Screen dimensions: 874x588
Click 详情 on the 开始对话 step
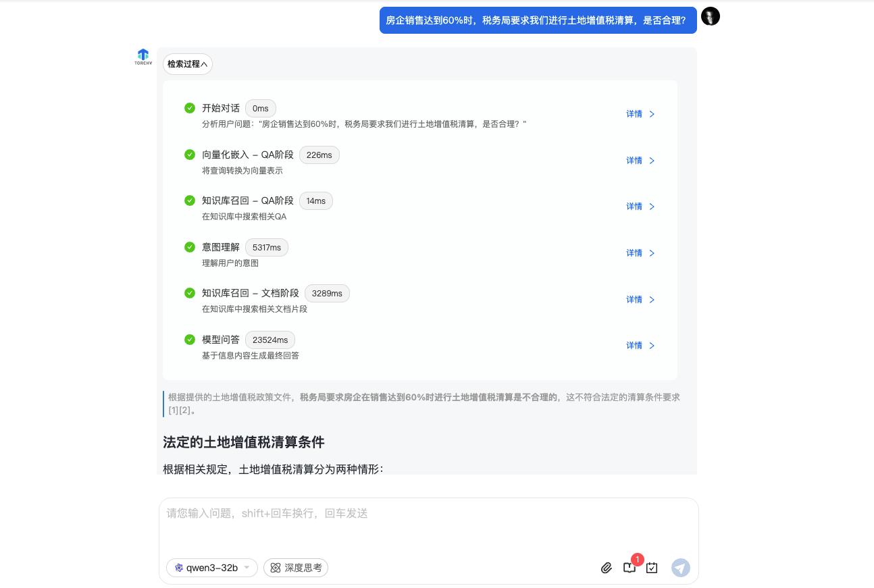tap(640, 114)
